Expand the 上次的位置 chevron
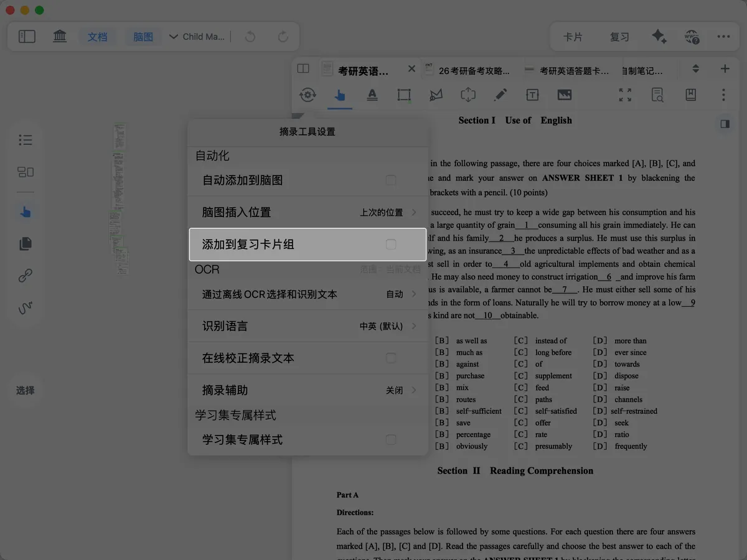This screenshot has height=560, width=747. click(414, 212)
